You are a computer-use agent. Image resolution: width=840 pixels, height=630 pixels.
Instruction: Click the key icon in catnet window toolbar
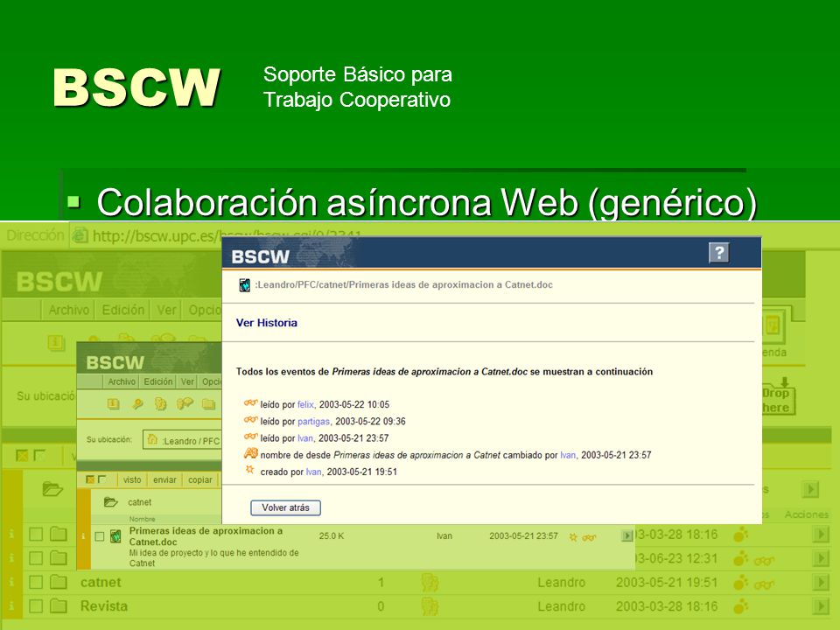[137, 404]
